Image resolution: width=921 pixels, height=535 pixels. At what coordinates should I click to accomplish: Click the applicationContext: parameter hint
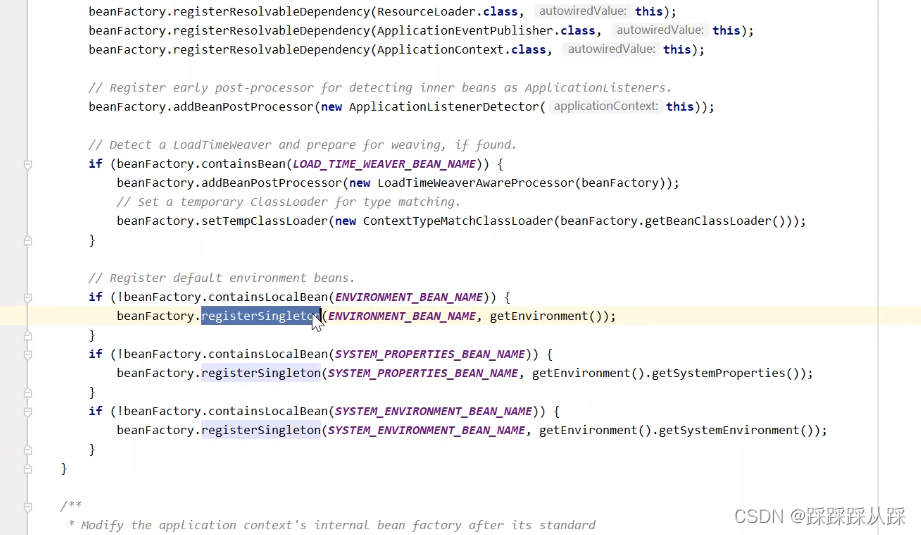point(606,106)
